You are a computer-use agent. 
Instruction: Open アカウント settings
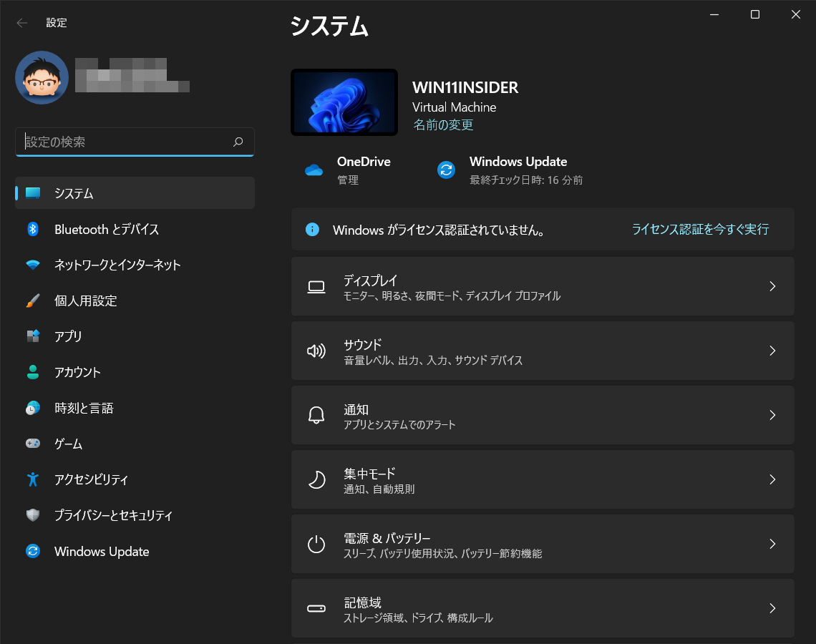click(135, 372)
